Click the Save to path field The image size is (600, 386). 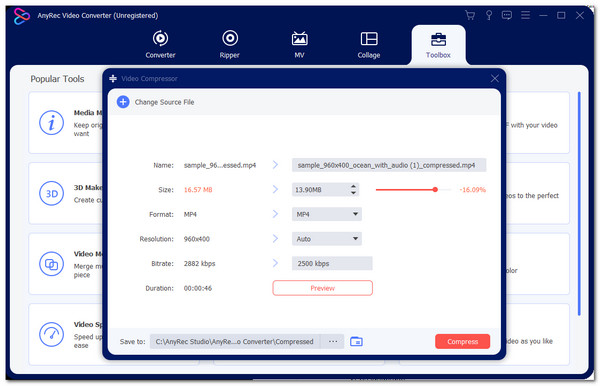pyautogui.click(x=235, y=341)
